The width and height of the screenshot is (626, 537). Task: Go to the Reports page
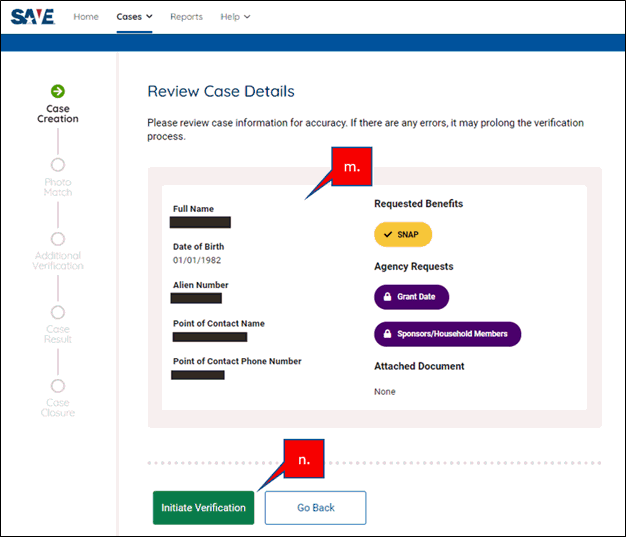pos(186,17)
